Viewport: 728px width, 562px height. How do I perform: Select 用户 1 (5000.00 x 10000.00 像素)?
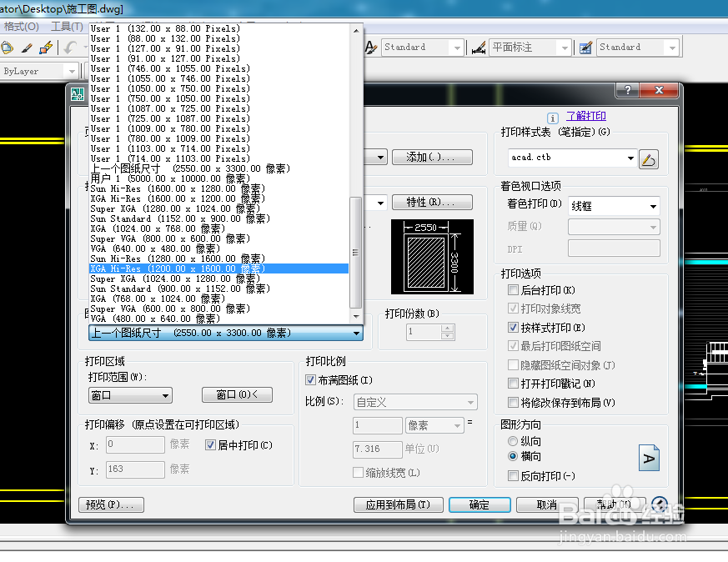click(x=218, y=178)
